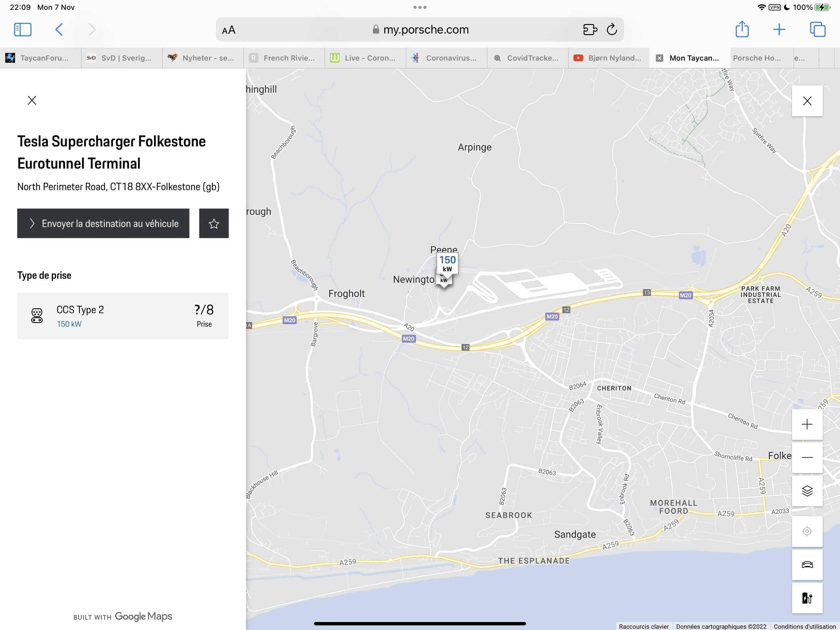Center the map on my location
The width and height of the screenshot is (840, 630).
pos(807,531)
